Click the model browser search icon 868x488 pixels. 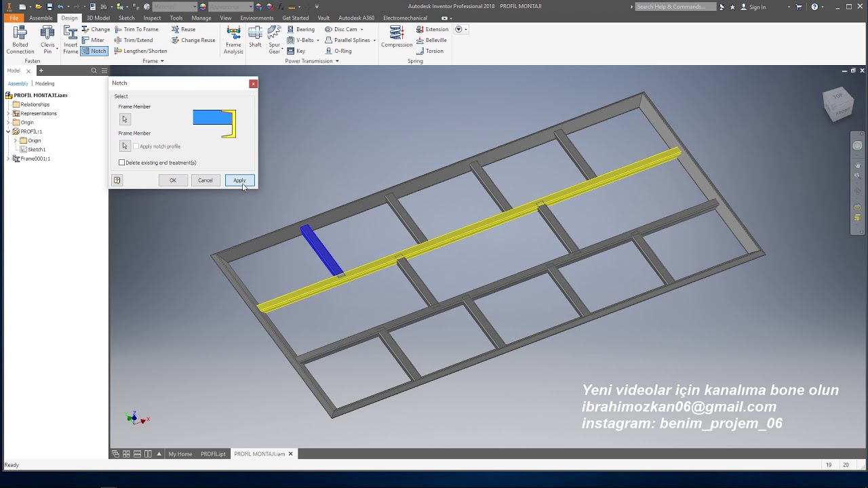point(94,70)
